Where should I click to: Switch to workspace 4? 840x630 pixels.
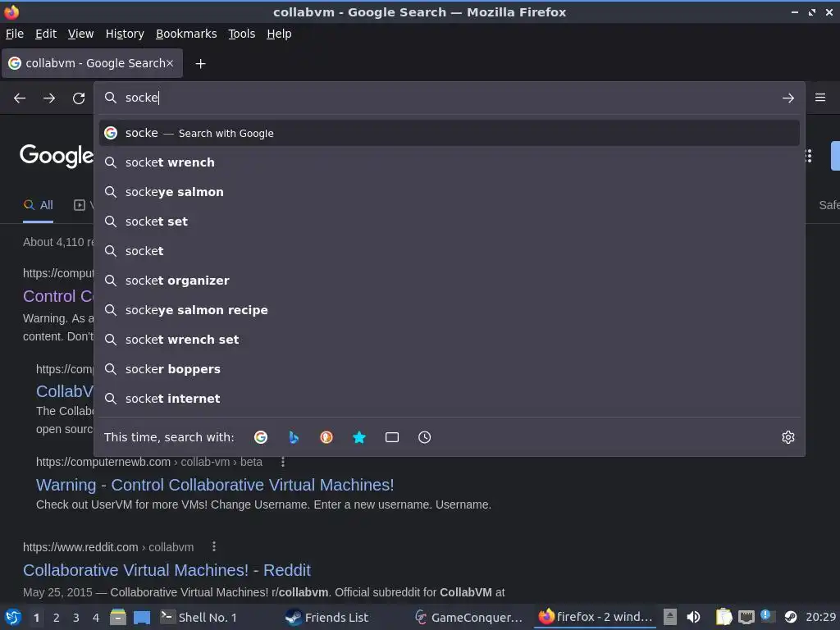coord(96,618)
